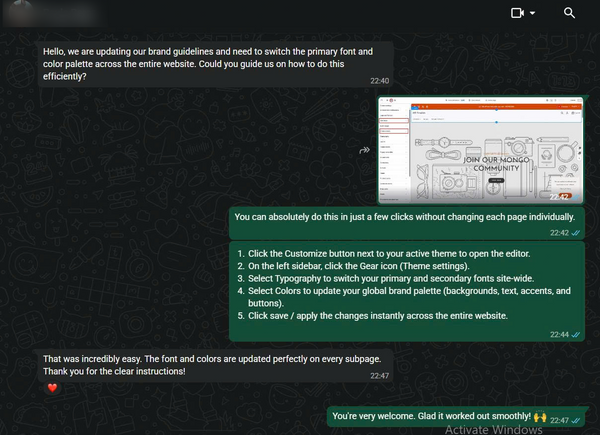Select message "That was incredibly easy"
The height and width of the screenshot is (435, 600).
click(215, 365)
